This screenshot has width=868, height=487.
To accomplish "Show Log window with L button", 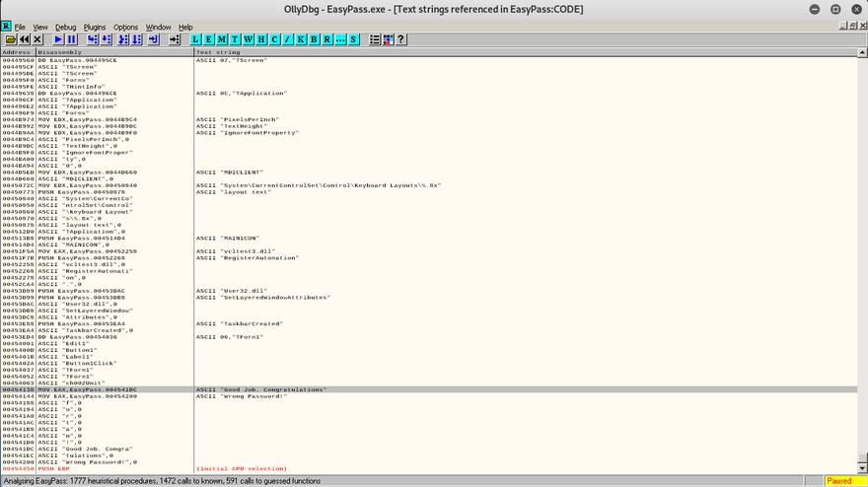I will tap(195, 39).
